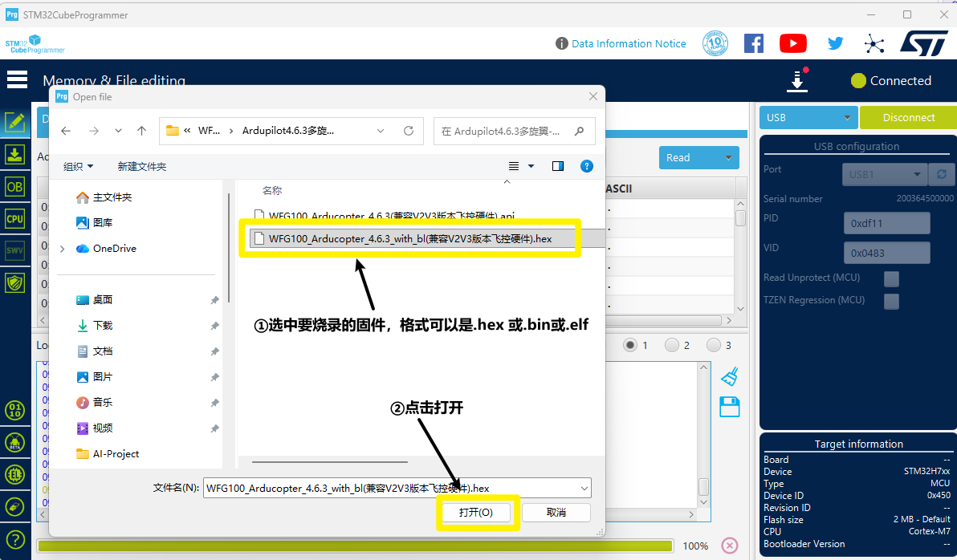This screenshot has height=560, width=957.
Task: Open Erasing & Programming download icon
Action: coord(14,155)
